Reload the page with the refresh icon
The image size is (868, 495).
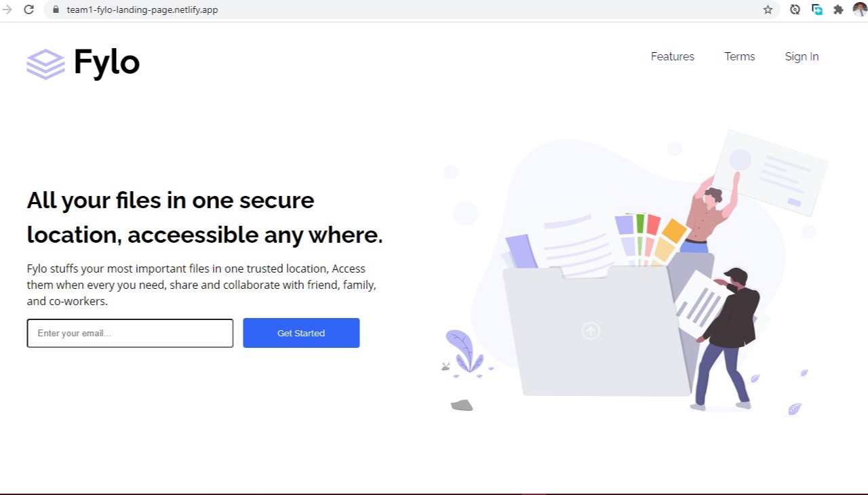point(29,9)
